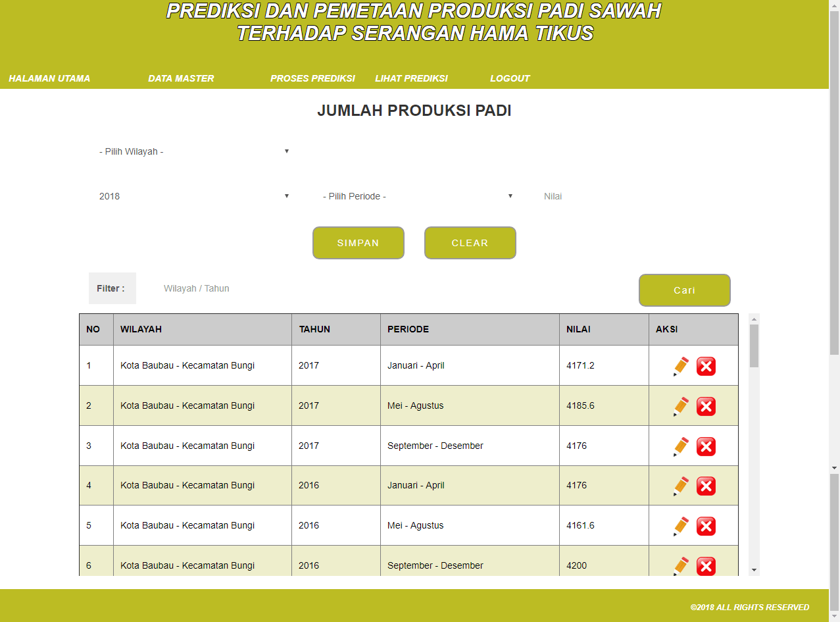The height and width of the screenshot is (622, 840).
Task: Edit row 5 Mei - Agustus 2016 entry
Action: tap(681, 526)
